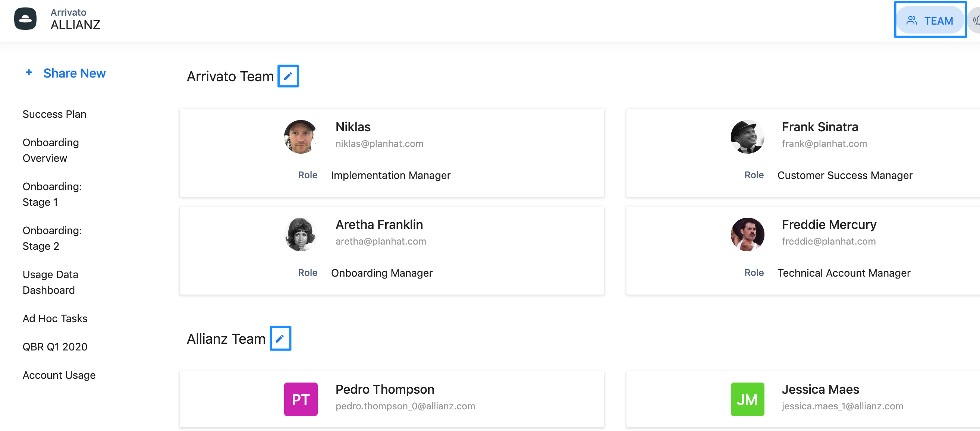Click the Share New link

coord(75,73)
